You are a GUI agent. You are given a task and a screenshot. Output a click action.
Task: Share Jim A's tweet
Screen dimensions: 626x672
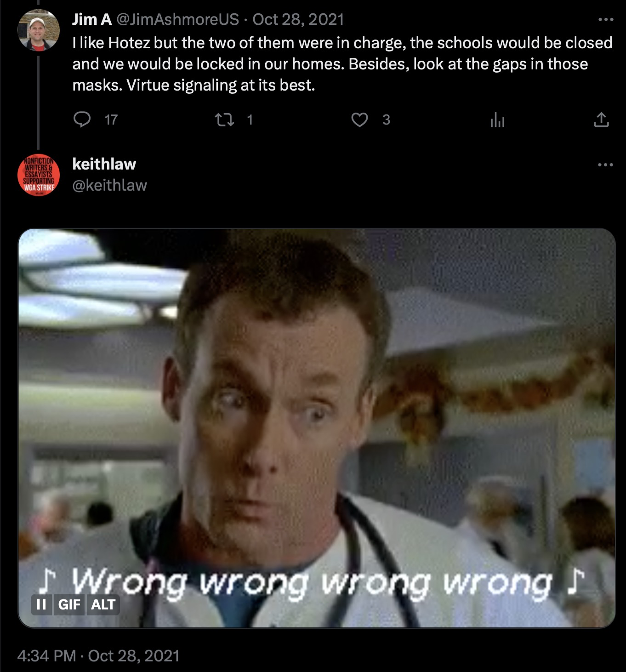(x=601, y=120)
